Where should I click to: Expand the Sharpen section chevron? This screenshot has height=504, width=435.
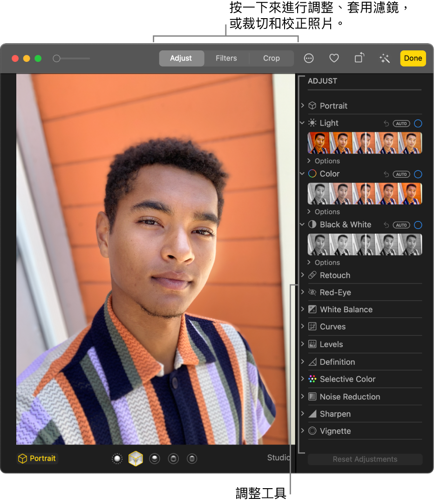tap(302, 413)
